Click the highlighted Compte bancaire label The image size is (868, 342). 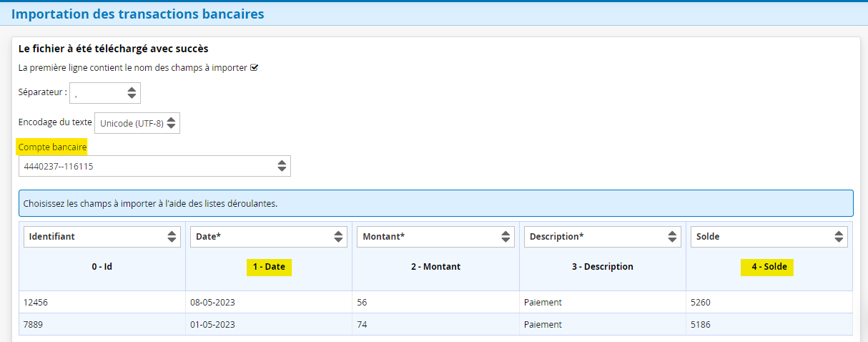(53, 147)
